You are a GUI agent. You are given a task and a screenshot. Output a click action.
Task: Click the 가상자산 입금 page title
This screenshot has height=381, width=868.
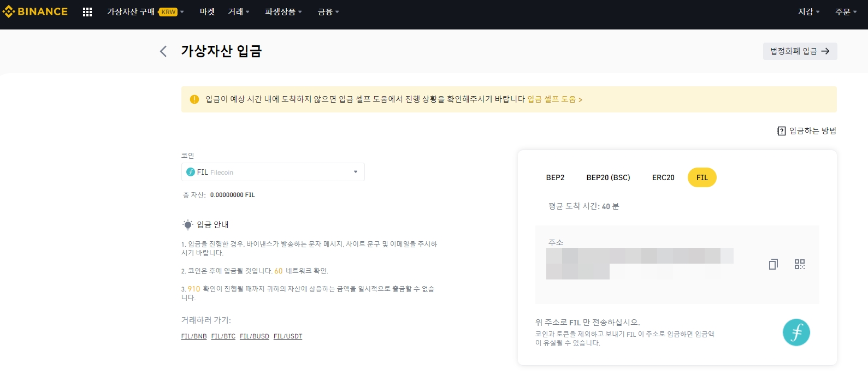click(222, 51)
